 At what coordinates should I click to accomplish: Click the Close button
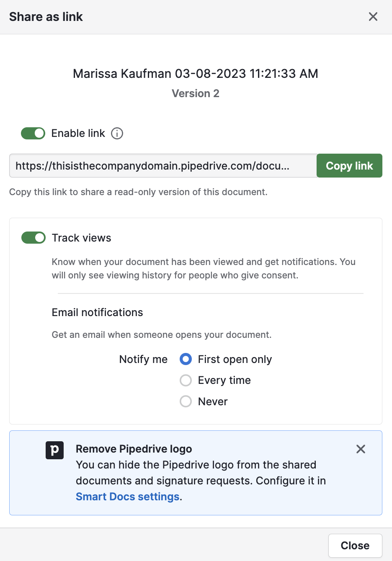click(x=355, y=546)
